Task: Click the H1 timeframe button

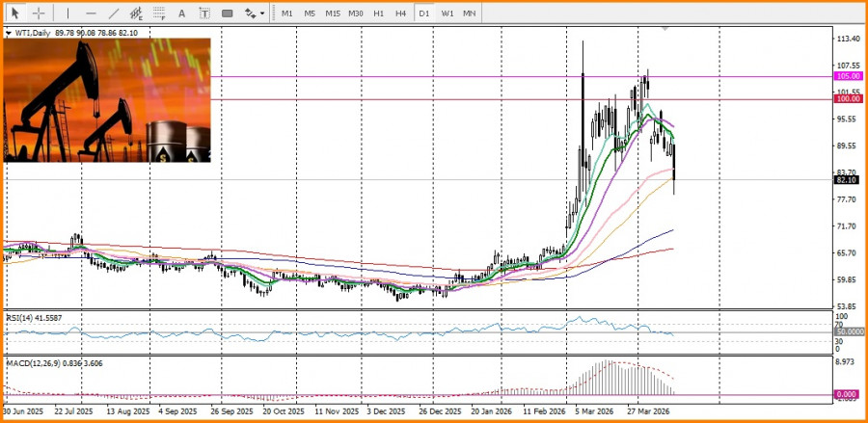Action: (x=378, y=13)
